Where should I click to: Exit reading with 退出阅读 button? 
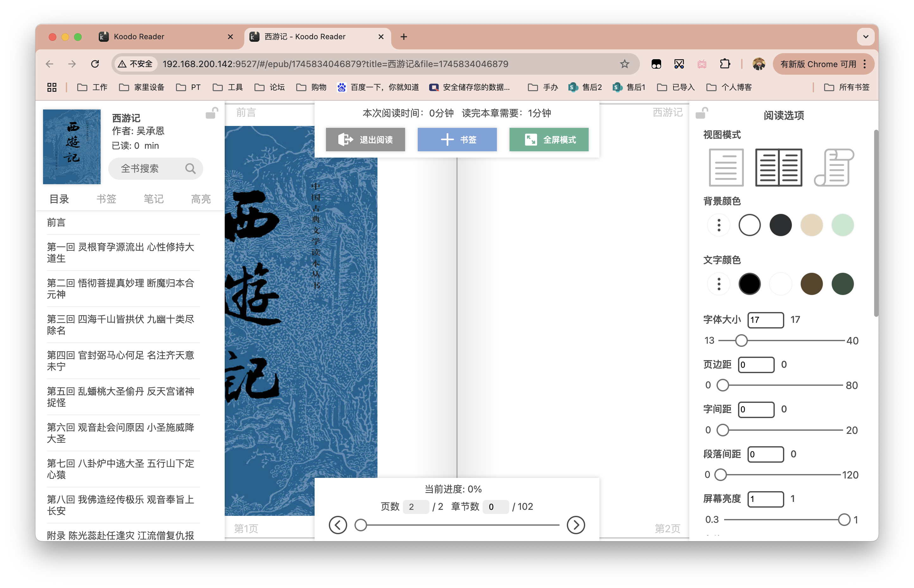tap(365, 140)
